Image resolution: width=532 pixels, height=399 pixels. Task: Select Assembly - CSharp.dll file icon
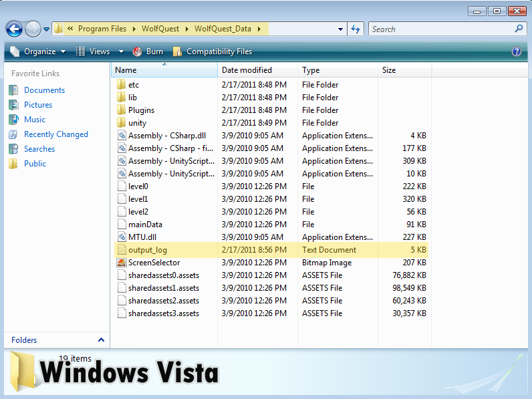122,136
